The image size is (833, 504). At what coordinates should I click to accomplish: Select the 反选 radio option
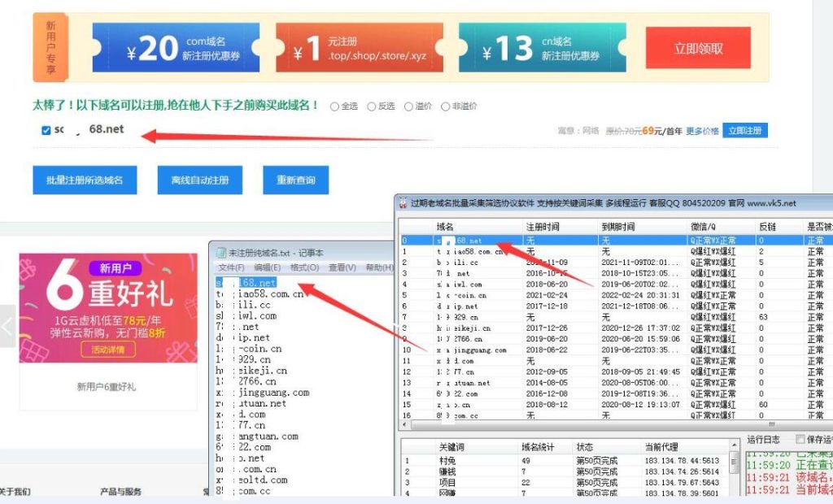pos(372,106)
